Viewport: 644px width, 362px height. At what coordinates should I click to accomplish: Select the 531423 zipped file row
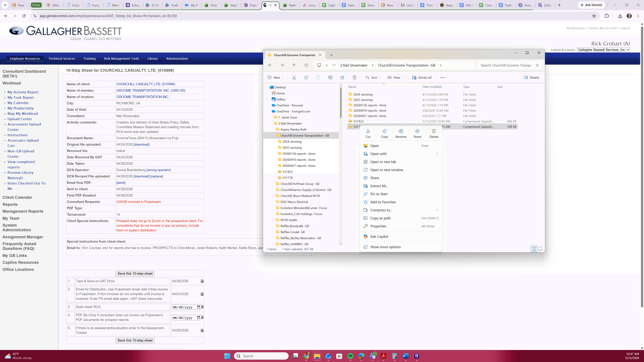point(432,121)
